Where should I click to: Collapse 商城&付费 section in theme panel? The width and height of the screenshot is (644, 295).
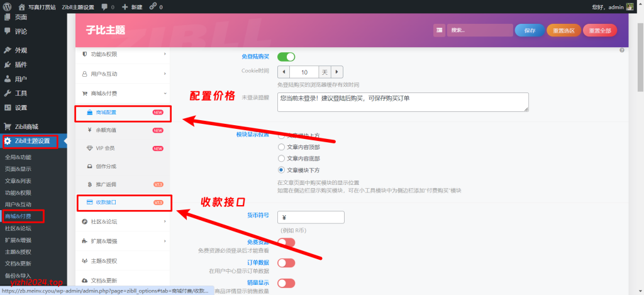tap(123, 93)
